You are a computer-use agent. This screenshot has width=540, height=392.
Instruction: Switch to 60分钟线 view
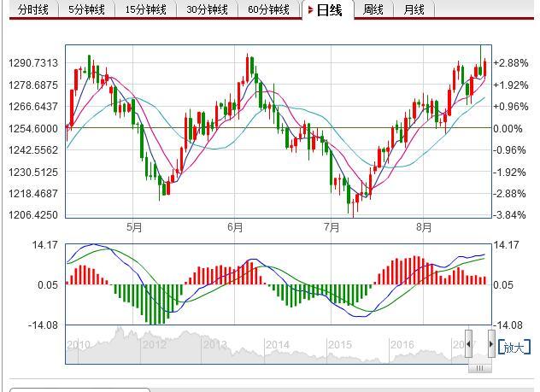[x=268, y=10]
